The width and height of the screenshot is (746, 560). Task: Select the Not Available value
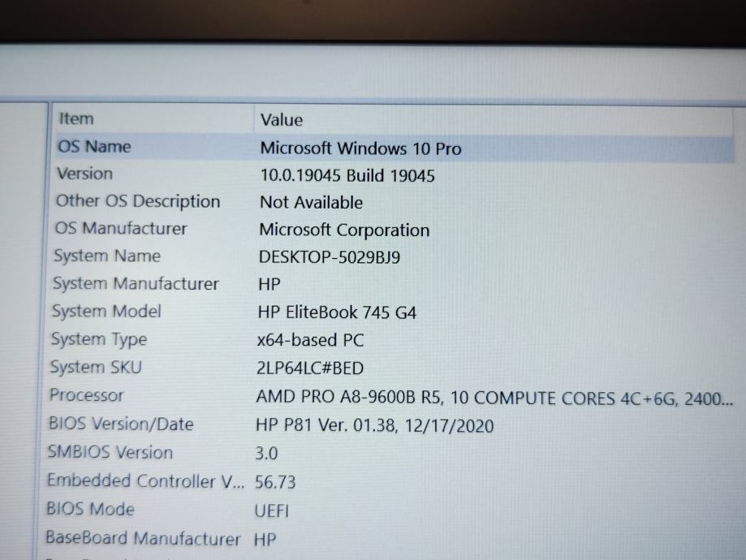point(311,203)
